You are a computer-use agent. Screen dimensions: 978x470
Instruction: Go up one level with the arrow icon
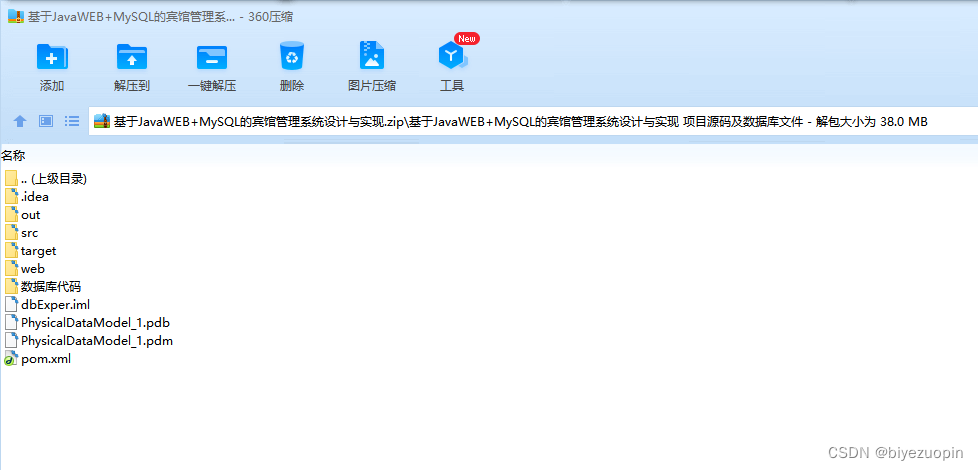(20, 122)
